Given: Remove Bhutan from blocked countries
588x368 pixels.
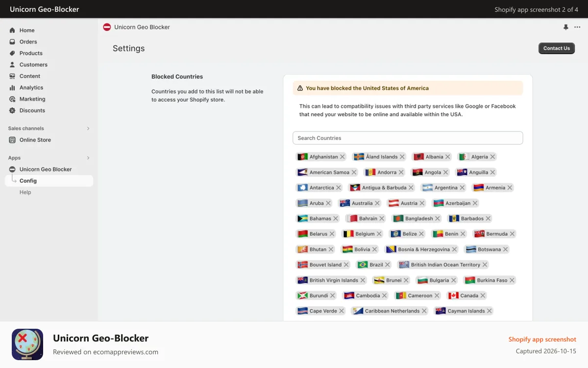Looking at the screenshot, I should [331, 249].
